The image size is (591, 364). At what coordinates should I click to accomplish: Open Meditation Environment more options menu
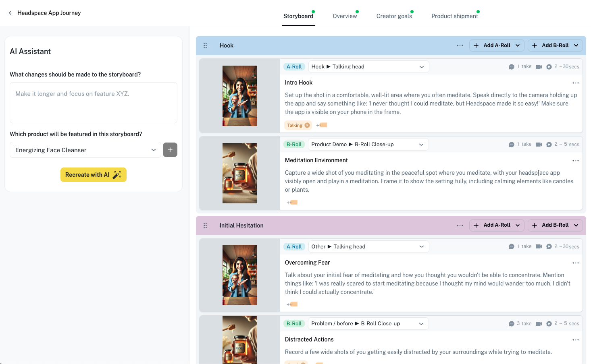pyautogui.click(x=576, y=161)
